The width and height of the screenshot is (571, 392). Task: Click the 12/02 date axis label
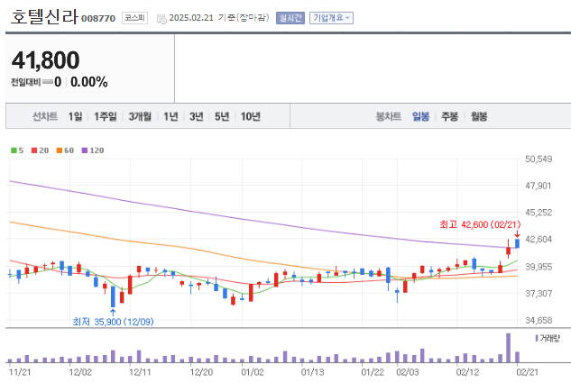(80, 372)
